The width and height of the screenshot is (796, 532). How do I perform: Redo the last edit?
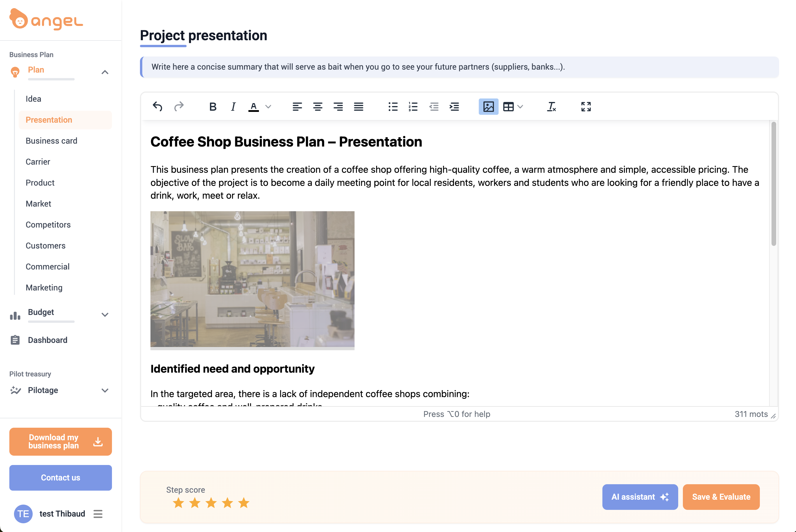179,107
